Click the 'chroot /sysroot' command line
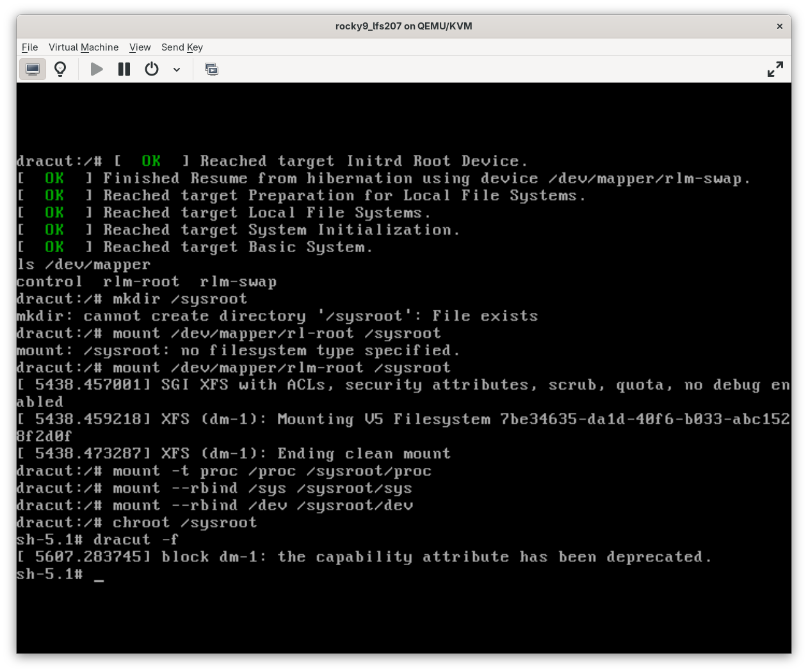808x672 pixels. coord(184,523)
